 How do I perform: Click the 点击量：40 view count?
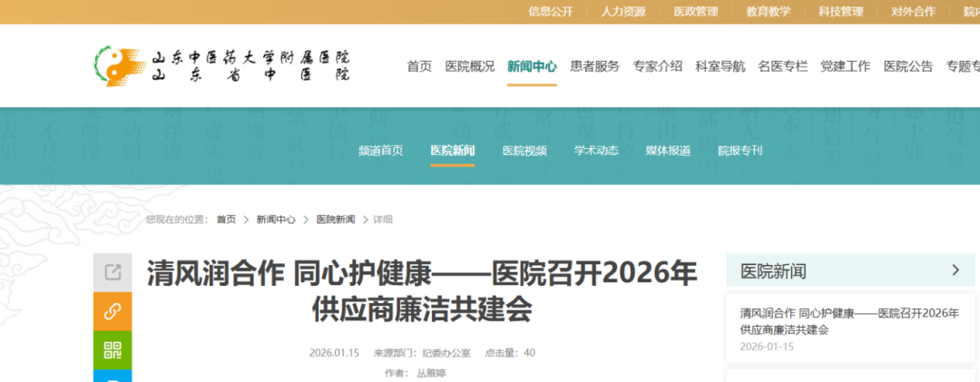(510, 353)
